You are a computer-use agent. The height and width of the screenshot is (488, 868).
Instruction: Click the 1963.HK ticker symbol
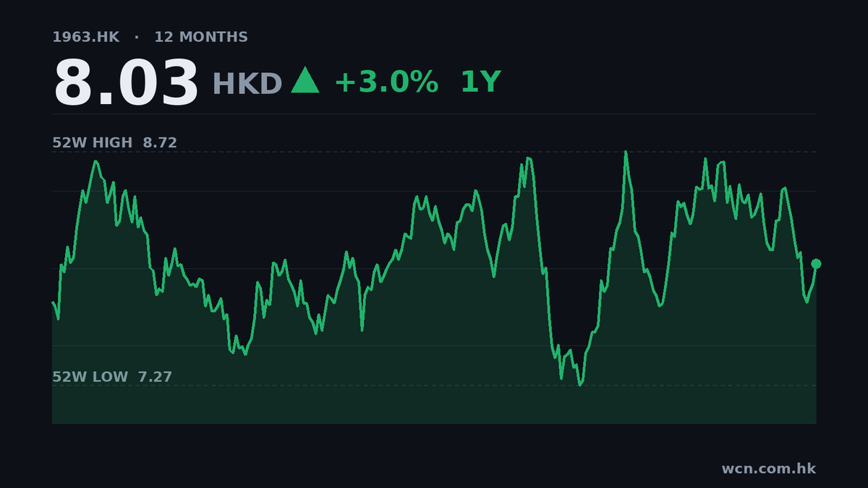(x=85, y=37)
